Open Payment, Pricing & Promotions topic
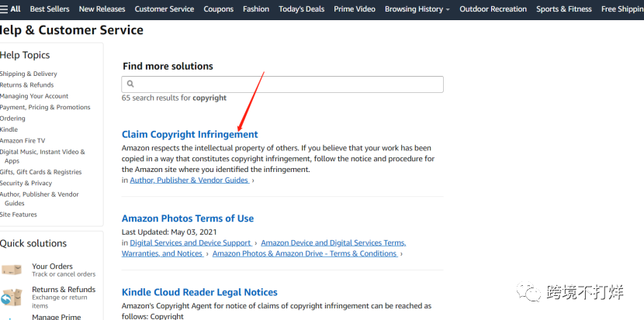This screenshot has height=320, width=644. pos(45,107)
